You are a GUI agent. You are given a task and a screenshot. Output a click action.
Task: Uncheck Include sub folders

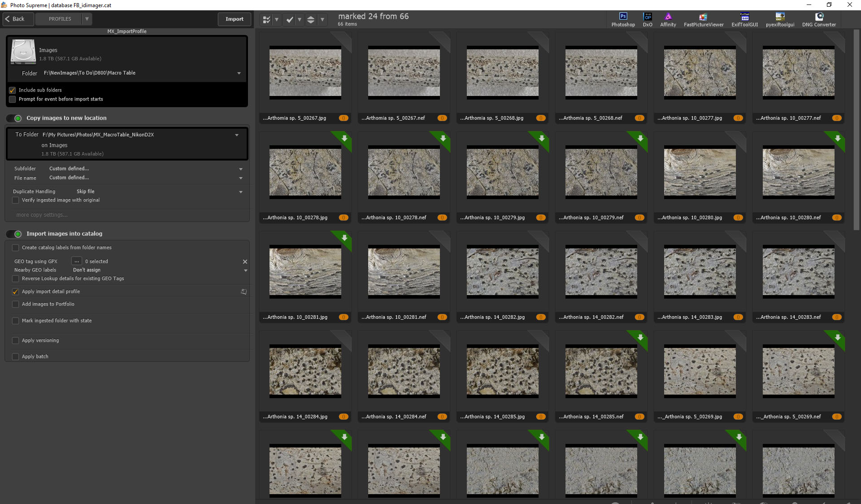[x=13, y=90]
